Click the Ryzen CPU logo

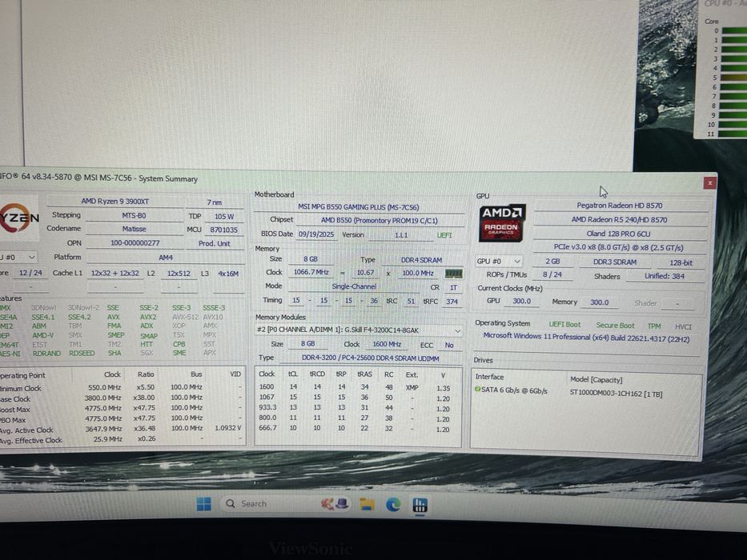(x=19, y=219)
